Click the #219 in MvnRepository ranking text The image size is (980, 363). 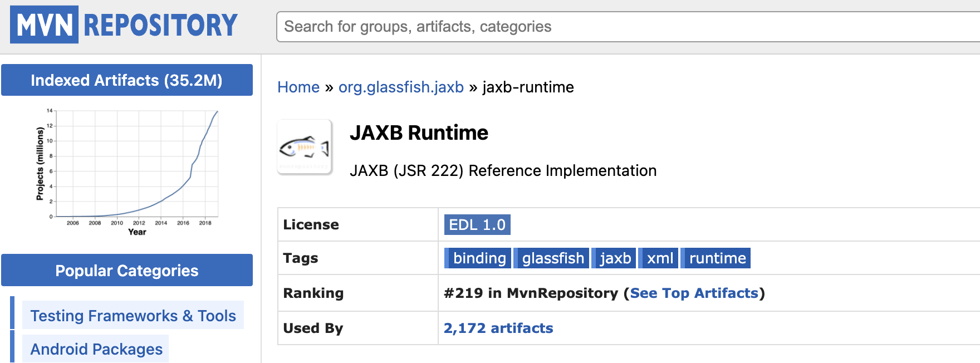[531, 293]
